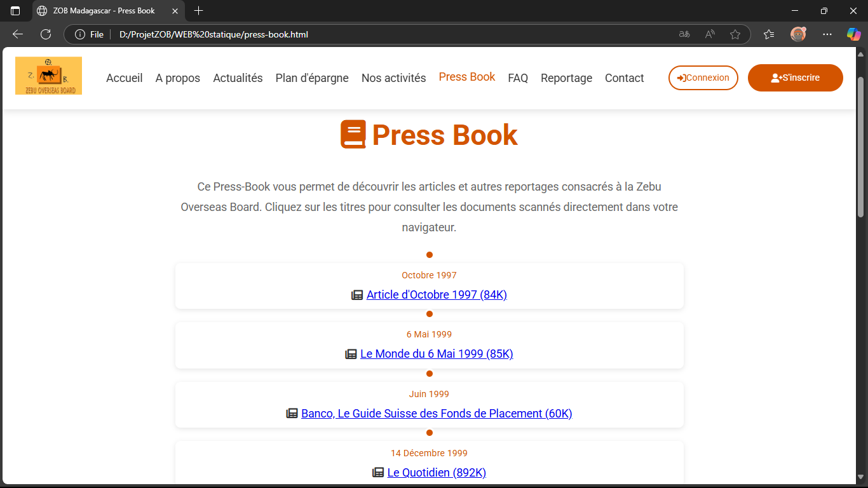The height and width of the screenshot is (488, 868).
Task: Open the Settings and more ellipsis menu
Action: pyautogui.click(x=827, y=34)
